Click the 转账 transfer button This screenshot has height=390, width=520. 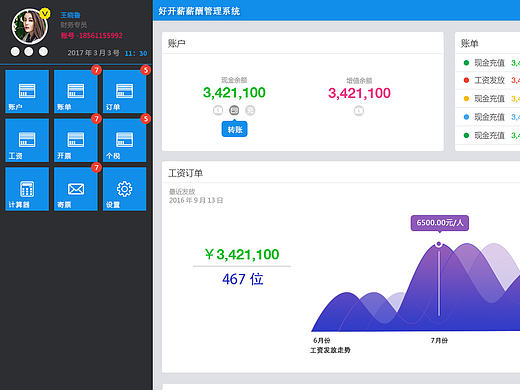tap(235, 129)
